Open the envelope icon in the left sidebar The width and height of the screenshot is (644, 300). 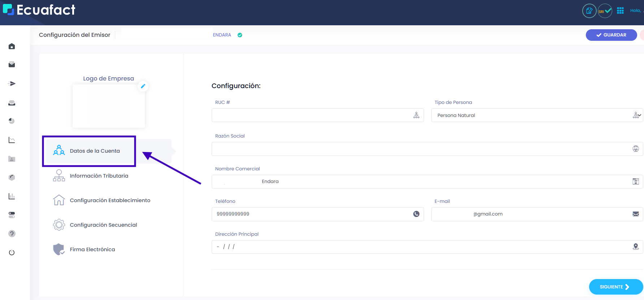click(12, 65)
